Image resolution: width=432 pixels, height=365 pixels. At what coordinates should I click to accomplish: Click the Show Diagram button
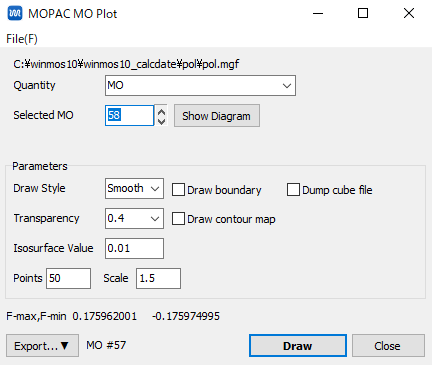pos(217,116)
